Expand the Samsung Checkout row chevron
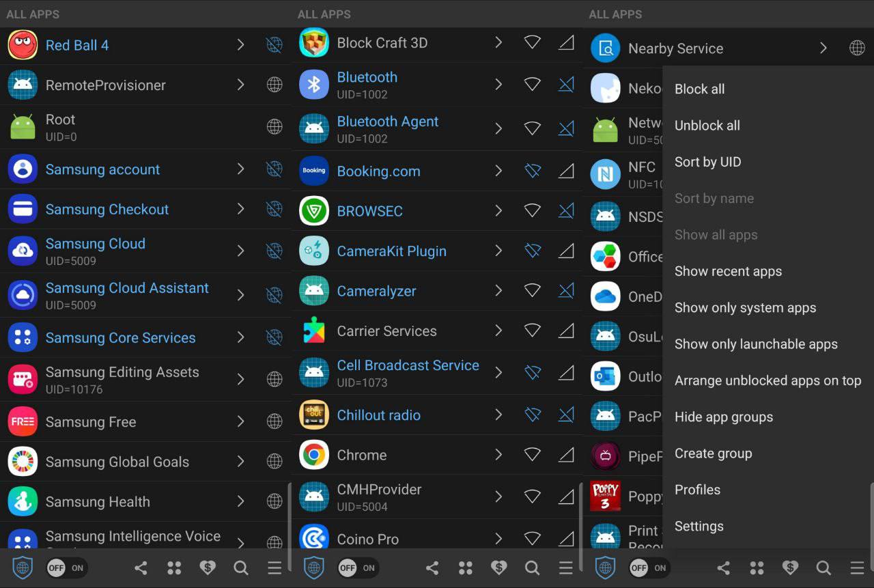This screenshot has width=874, height=588. coord(240,209)
